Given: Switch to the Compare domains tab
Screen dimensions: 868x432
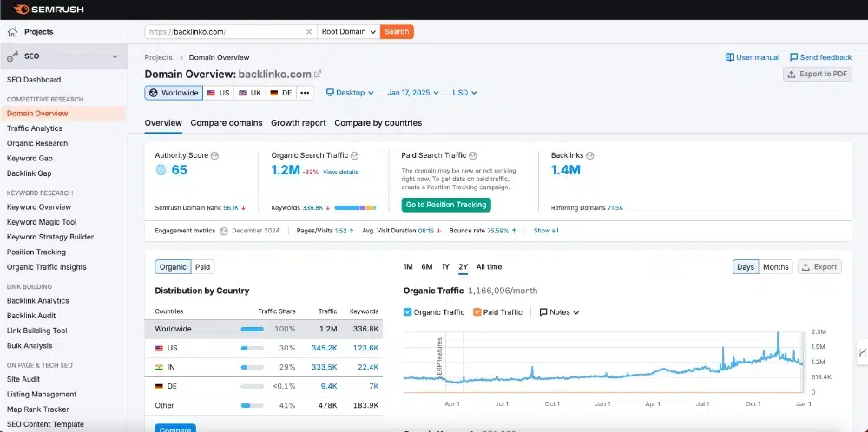Looking at the screenshot, I should [227, 123].
